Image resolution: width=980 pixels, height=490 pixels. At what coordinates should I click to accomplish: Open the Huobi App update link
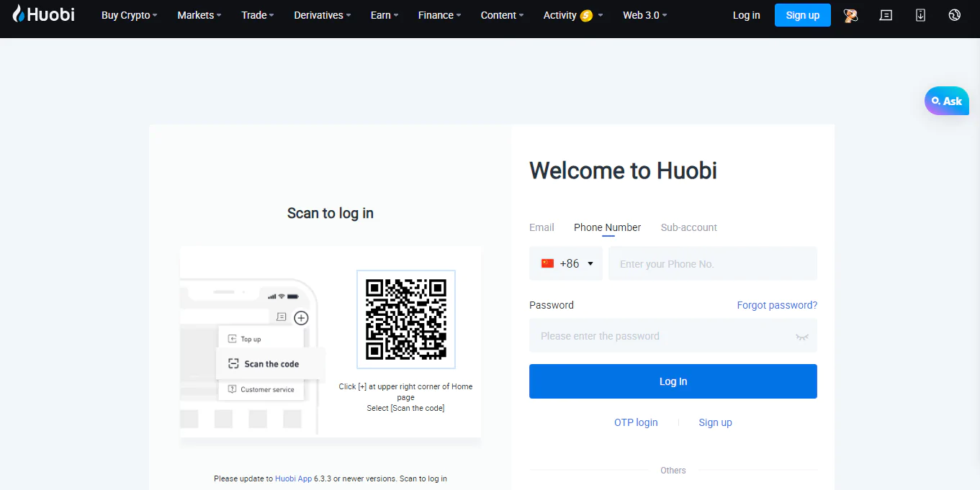[294, 478]
